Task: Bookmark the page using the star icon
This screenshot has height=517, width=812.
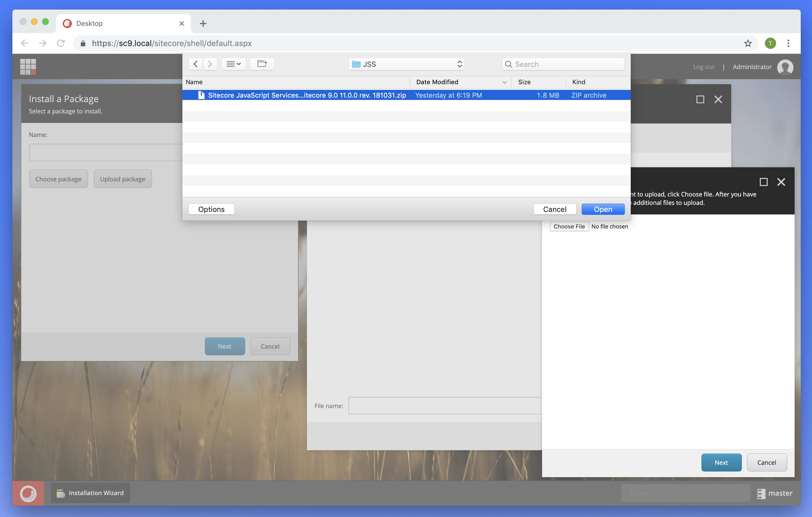Action: pos(748,43)
